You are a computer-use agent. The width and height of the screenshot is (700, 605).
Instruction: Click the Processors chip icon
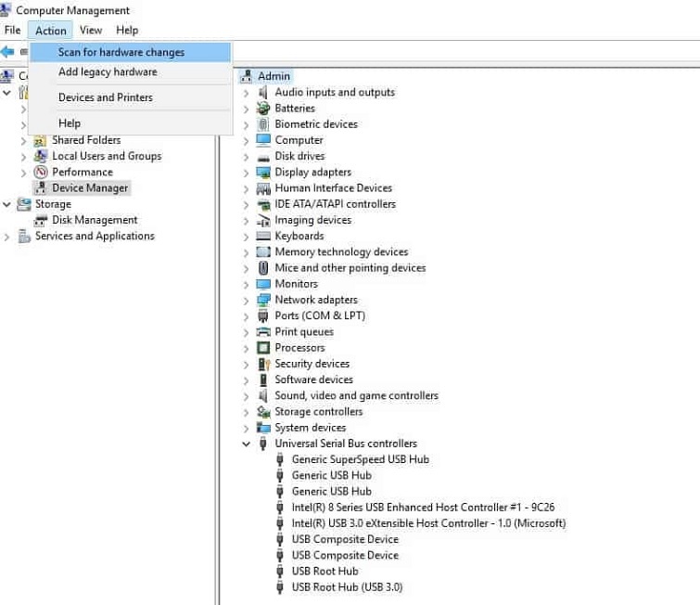tap(263, 348)
